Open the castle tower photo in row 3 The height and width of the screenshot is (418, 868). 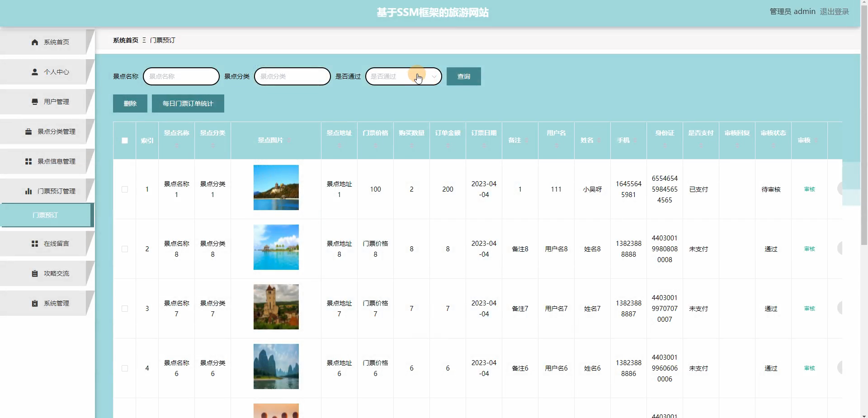[276, 307]
